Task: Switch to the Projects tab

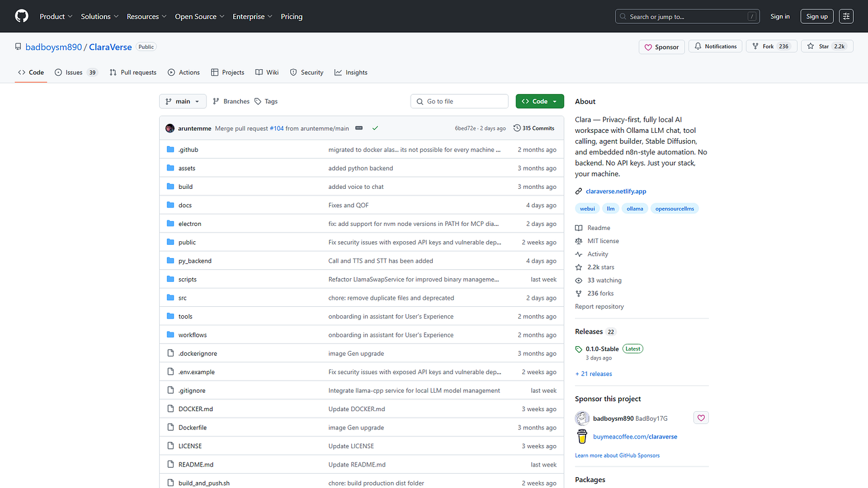Action: (228, 72)
